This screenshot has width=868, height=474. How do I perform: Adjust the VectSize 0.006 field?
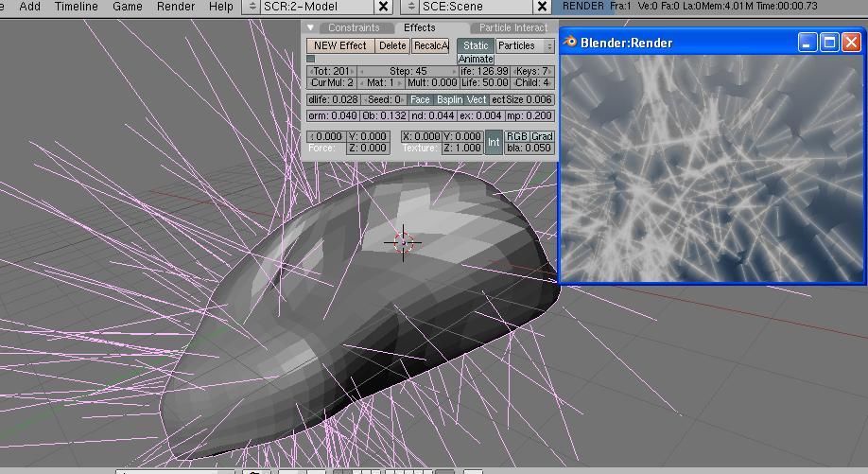coord(522,99)
